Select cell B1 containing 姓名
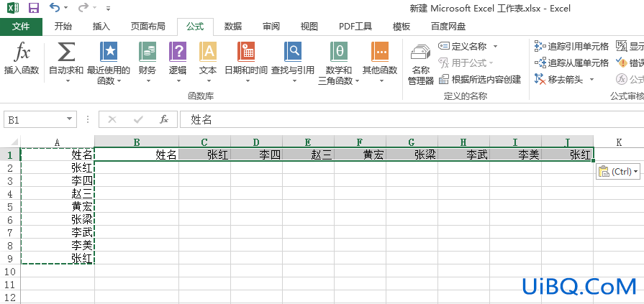The height and width of the screenshot is (304, 644). tap(137, 155)
